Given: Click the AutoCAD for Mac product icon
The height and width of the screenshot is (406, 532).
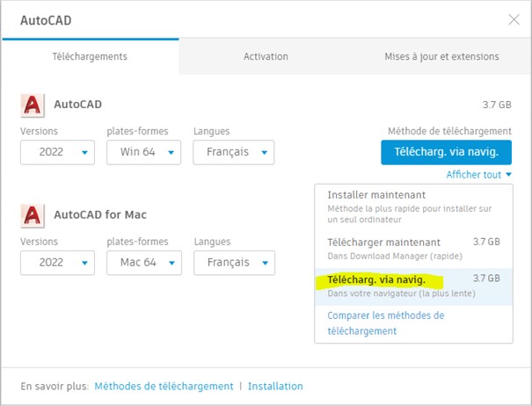Looking at the screenshot, I should point(33,215).
